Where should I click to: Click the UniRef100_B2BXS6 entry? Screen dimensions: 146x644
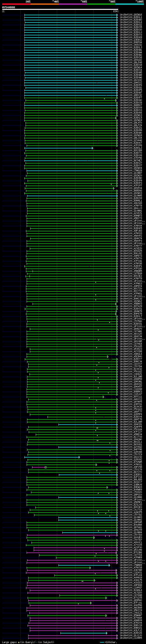tap(131, 58)
